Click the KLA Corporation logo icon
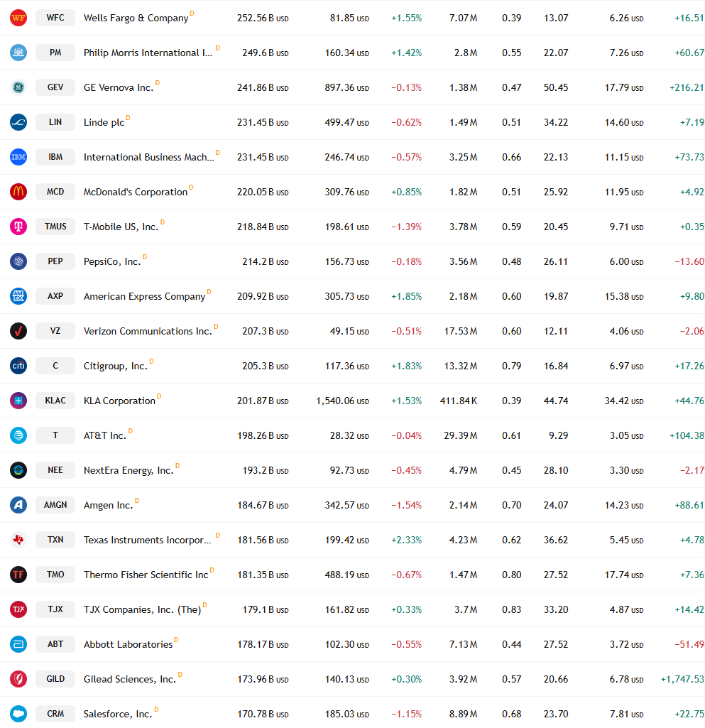 click(18, 401)
